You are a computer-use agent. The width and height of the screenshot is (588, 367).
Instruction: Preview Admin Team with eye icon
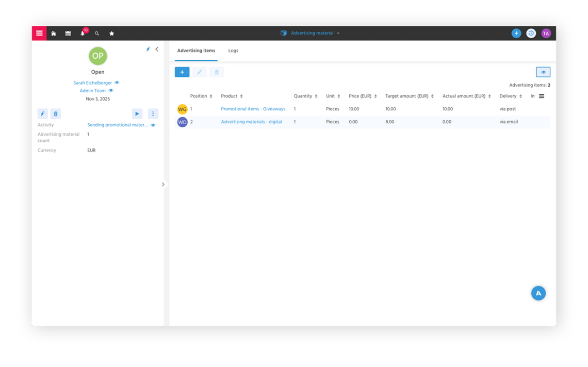111,91
